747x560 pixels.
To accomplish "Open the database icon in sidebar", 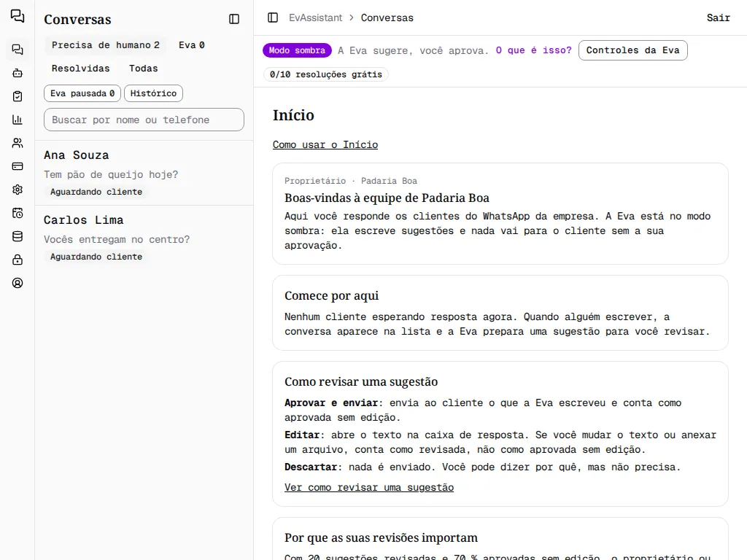I will click(x=18, y=236).
